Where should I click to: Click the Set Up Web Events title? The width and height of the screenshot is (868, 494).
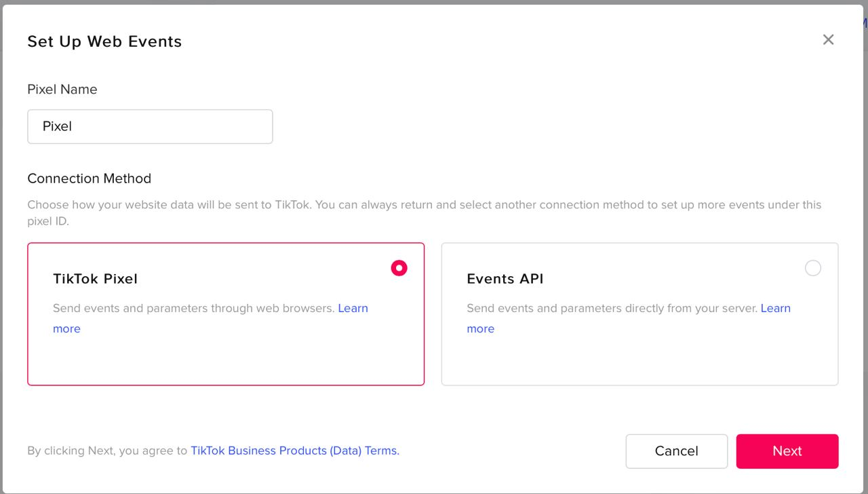tap(104, 41)
